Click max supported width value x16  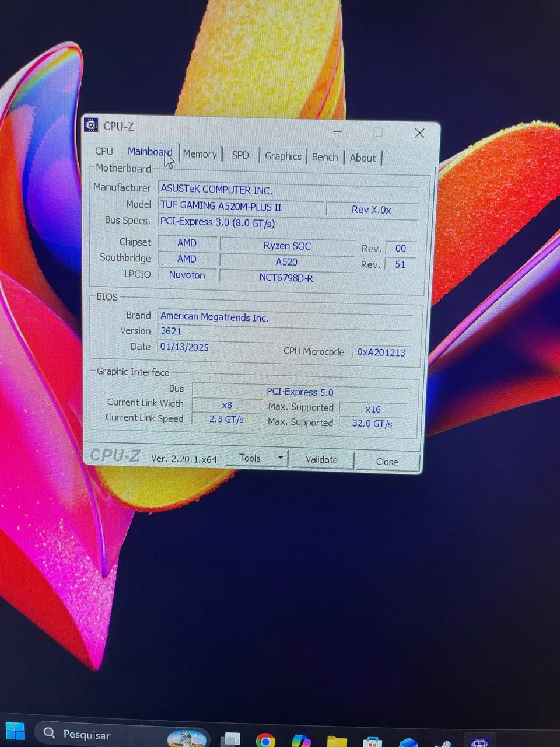(x=373, y=409)
